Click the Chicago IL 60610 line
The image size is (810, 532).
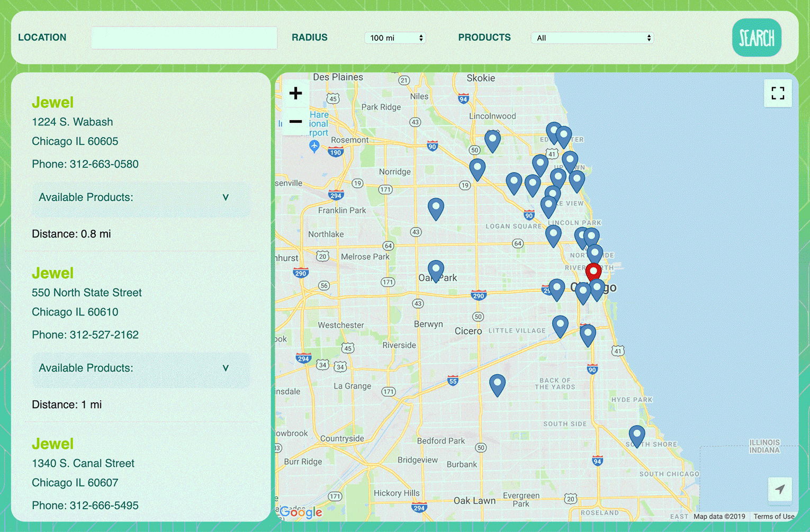pos(75,312)
